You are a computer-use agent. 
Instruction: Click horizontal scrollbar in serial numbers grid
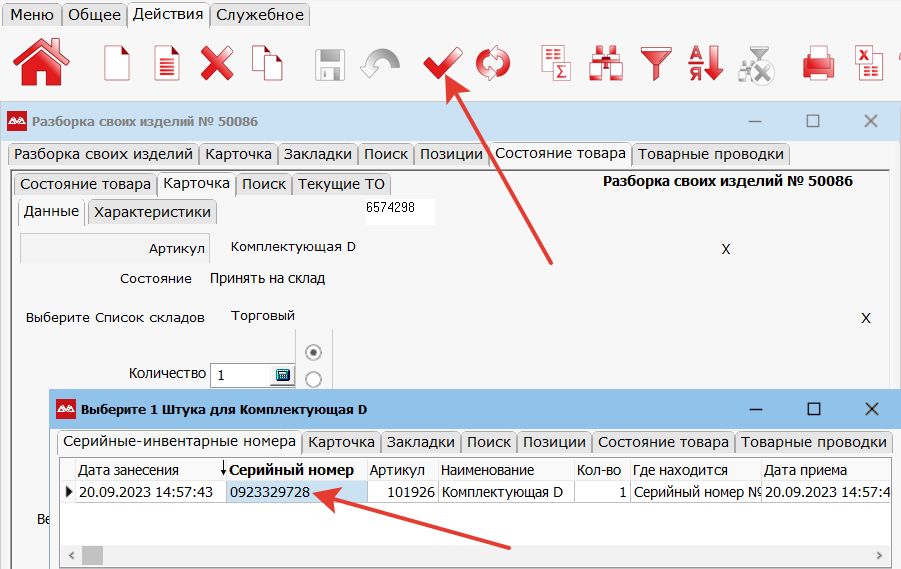(x=400, y=554)
